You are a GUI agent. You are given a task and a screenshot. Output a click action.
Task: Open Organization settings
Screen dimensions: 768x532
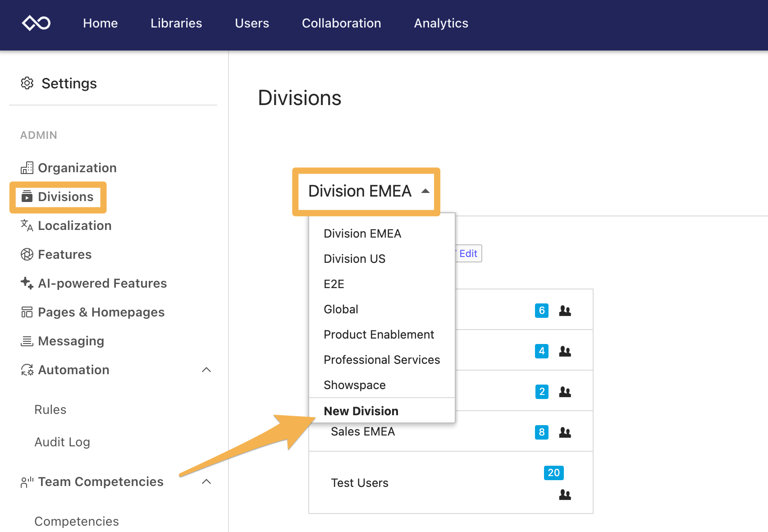pos(77,168)
